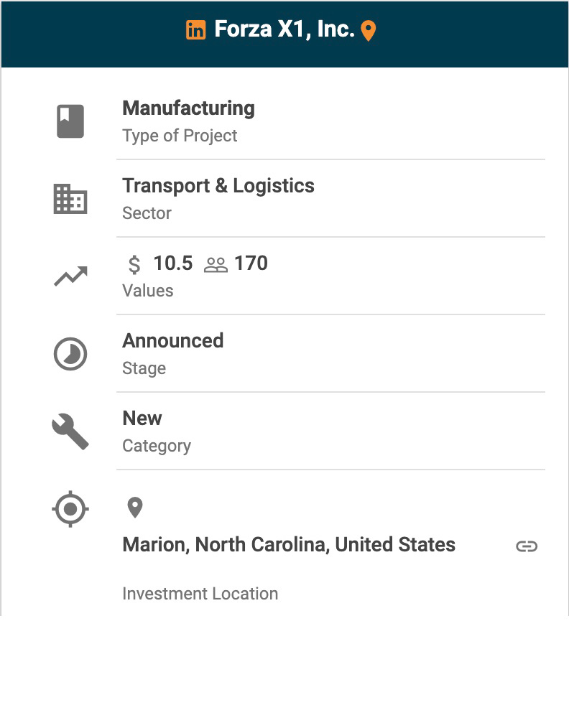This screenshot has height=728, width=569.
Task: Click the 10.5 investment value
Action: point(173,263)
